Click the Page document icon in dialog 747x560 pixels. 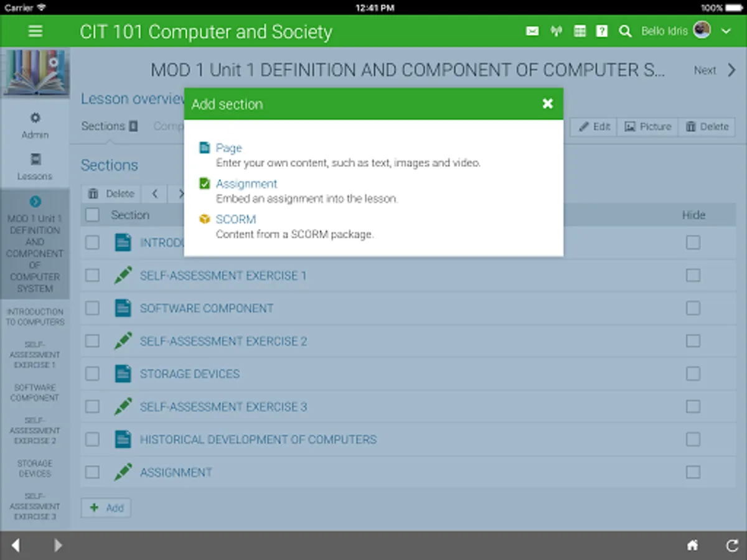[x=204, y=148]
